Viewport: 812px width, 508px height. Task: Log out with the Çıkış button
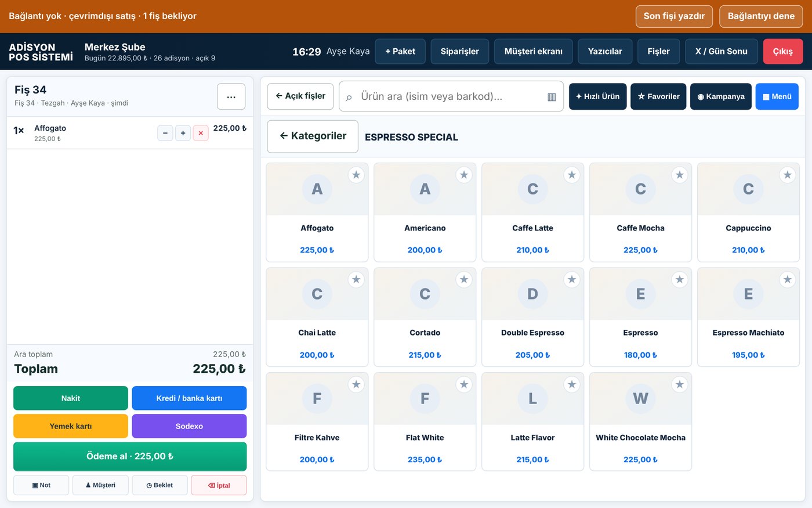click(783, 51)
